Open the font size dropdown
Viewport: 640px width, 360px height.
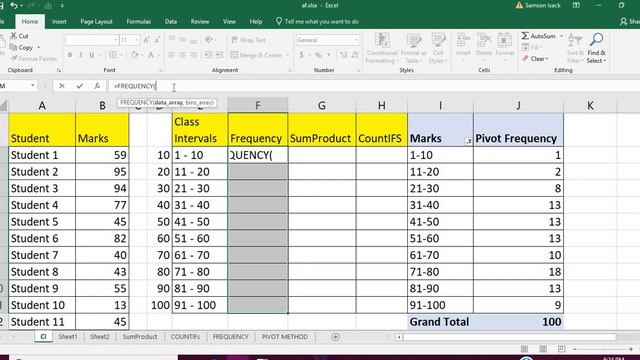(x=136, y=40)
